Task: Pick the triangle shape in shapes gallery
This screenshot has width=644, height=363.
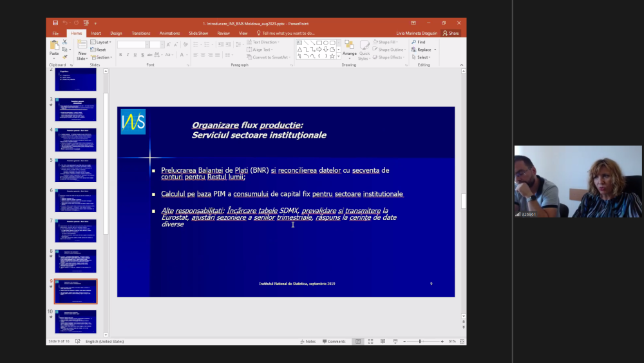Action: (x=299, y=50)
